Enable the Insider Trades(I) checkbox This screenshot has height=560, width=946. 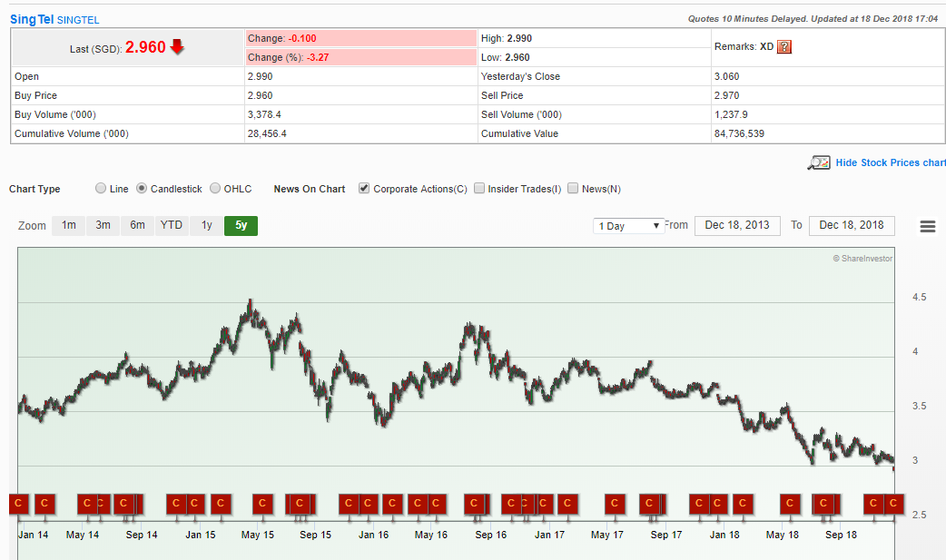pyautogui.click(x=479, y=189)
